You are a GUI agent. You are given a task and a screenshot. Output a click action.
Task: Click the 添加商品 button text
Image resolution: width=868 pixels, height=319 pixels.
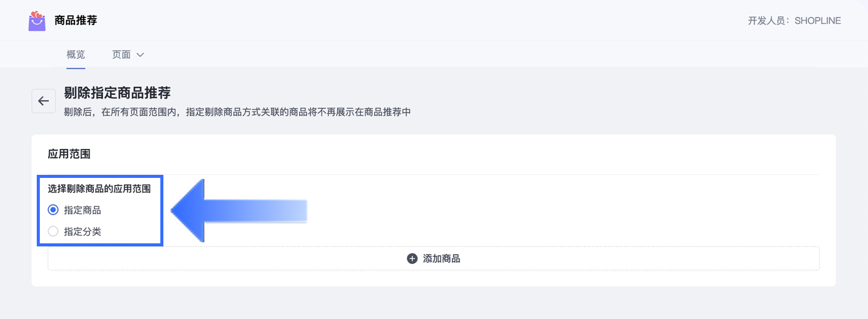[441, 259]
